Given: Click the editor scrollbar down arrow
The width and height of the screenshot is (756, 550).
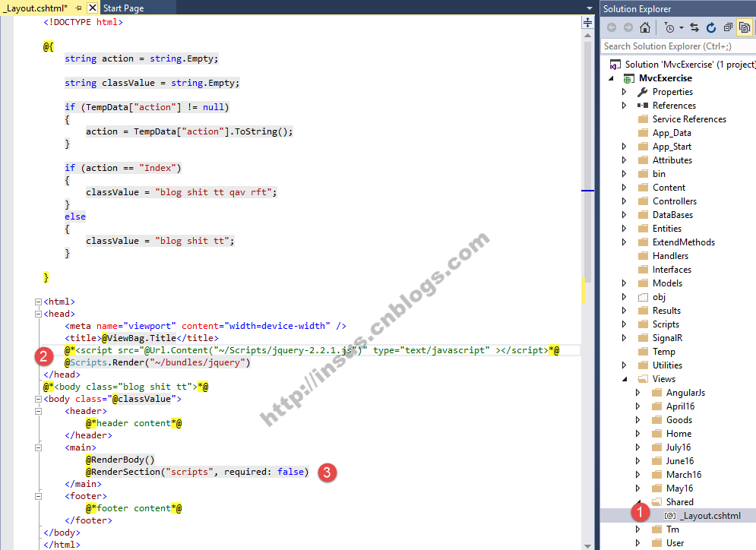Looking at the screenshot, I should [x=587, y=545].
